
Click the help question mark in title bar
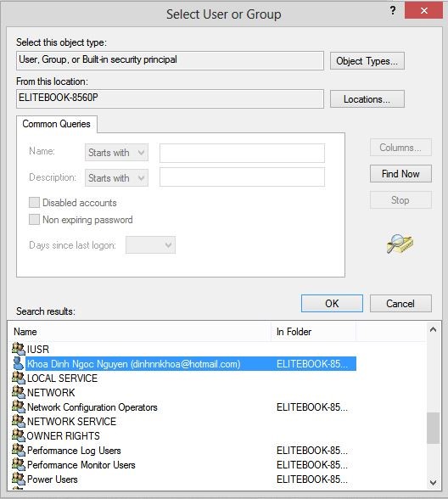click(x=393, y=11)
